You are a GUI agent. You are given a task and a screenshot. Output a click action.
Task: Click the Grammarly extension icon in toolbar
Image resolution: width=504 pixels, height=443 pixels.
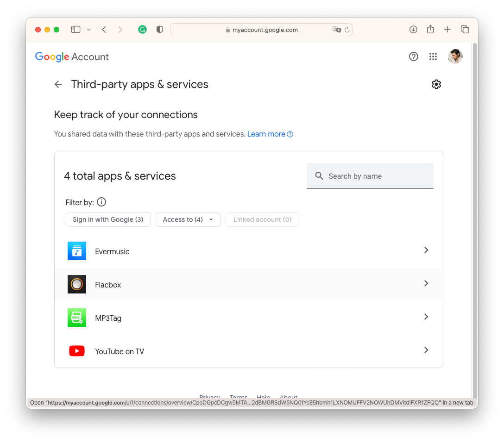(142, 29)
